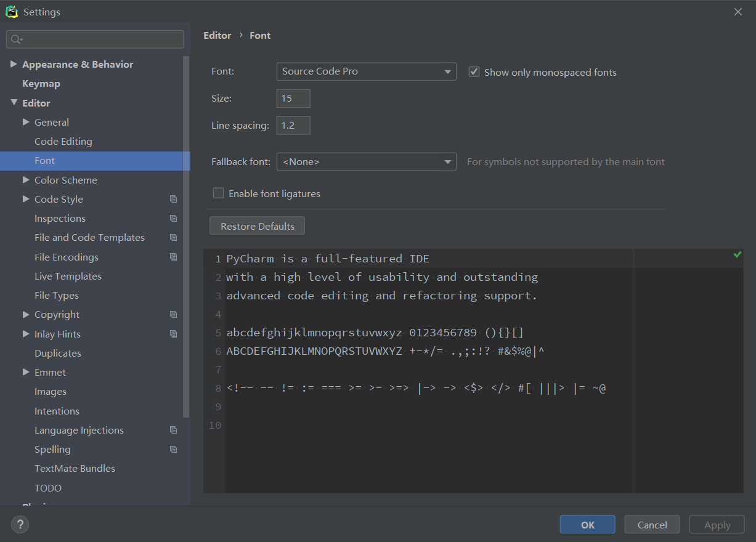
Task: Expand the Code Style subsection arrow
Action: click(26, 199)
